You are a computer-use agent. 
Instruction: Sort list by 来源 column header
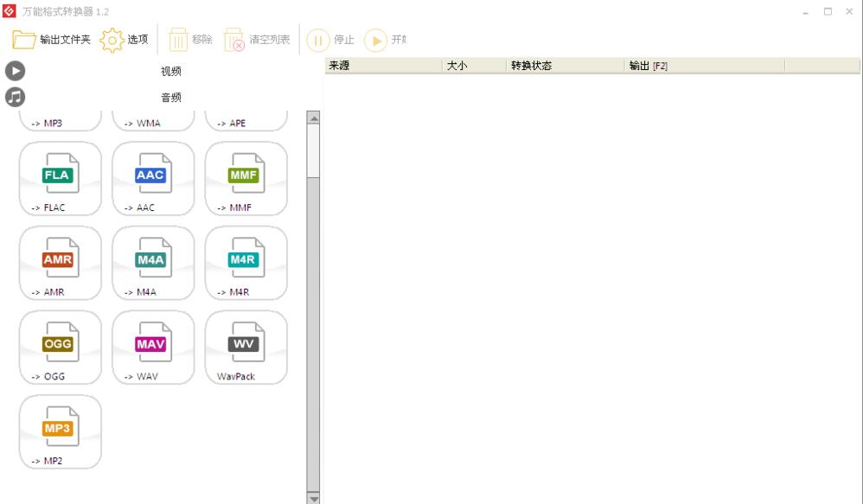[381, 66]
